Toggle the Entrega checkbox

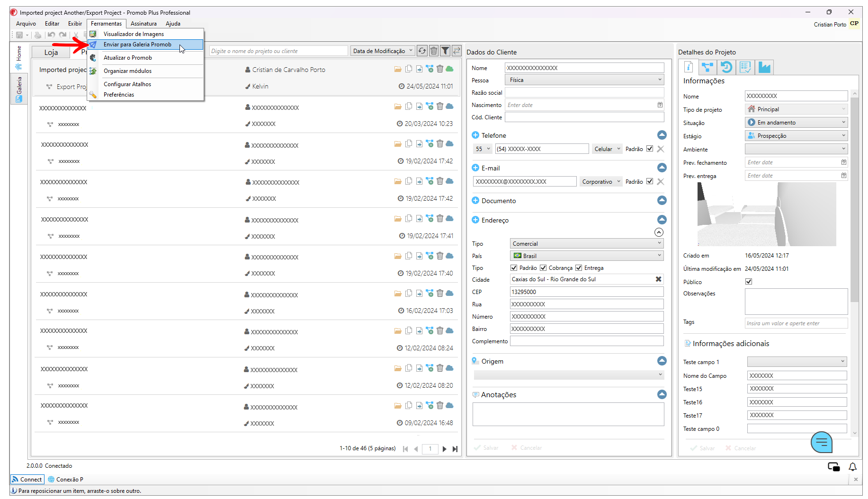579,268
